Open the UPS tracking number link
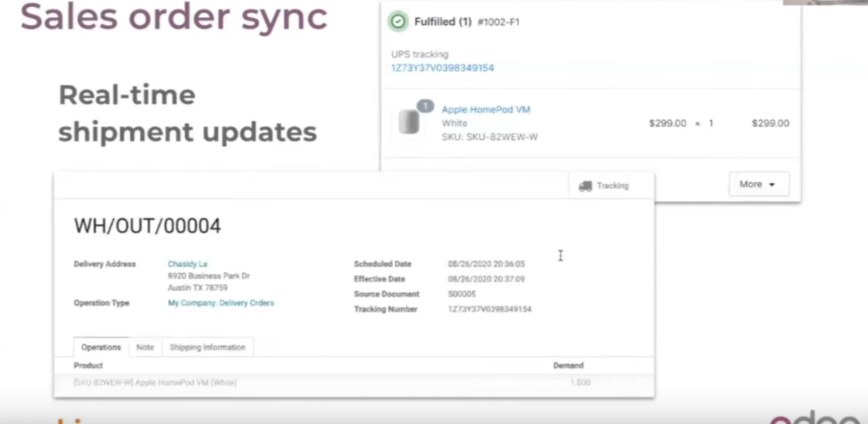The image size is (868, 424). point(442,68)
